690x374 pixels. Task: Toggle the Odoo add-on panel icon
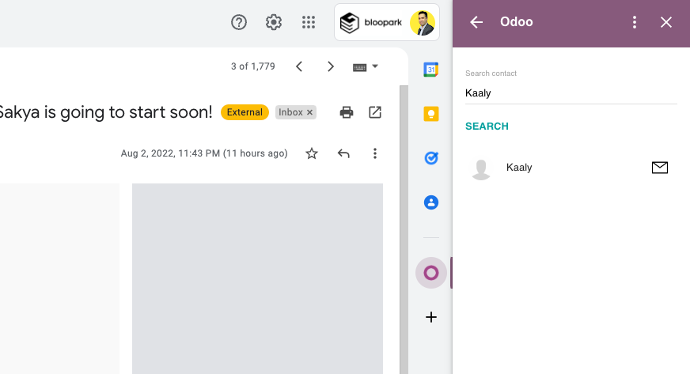click(431, 273)
